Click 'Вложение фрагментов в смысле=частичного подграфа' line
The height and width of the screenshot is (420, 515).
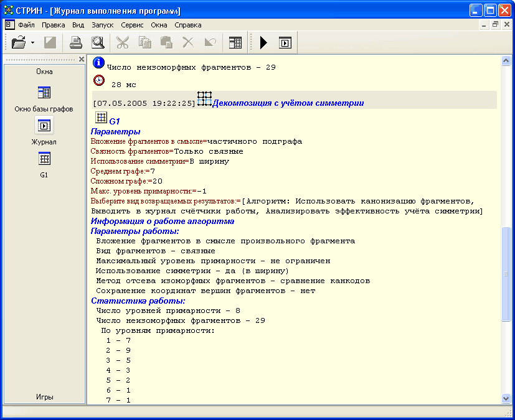pyautogui.click(x=196, y=141)
